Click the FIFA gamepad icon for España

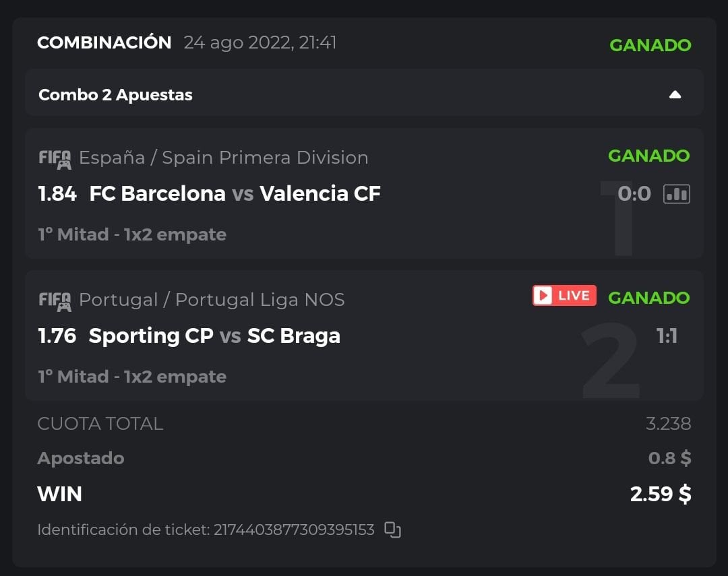tap(55, 159)
